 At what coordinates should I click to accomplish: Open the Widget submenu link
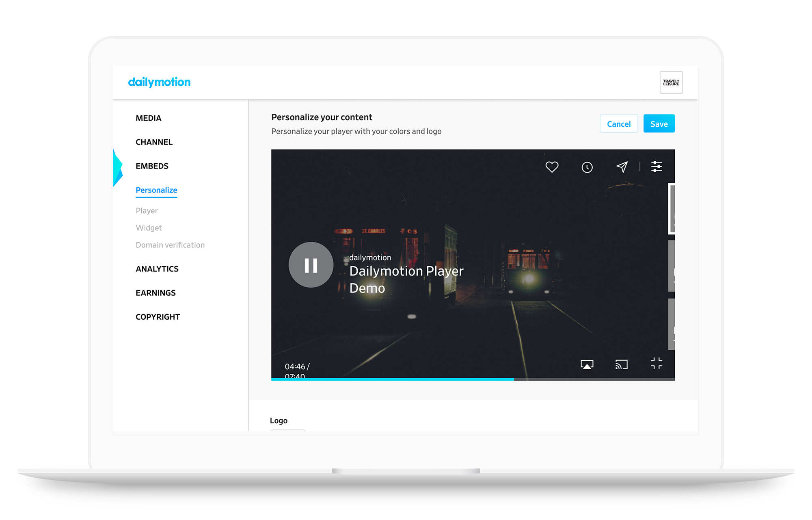[x=149, y=228]
